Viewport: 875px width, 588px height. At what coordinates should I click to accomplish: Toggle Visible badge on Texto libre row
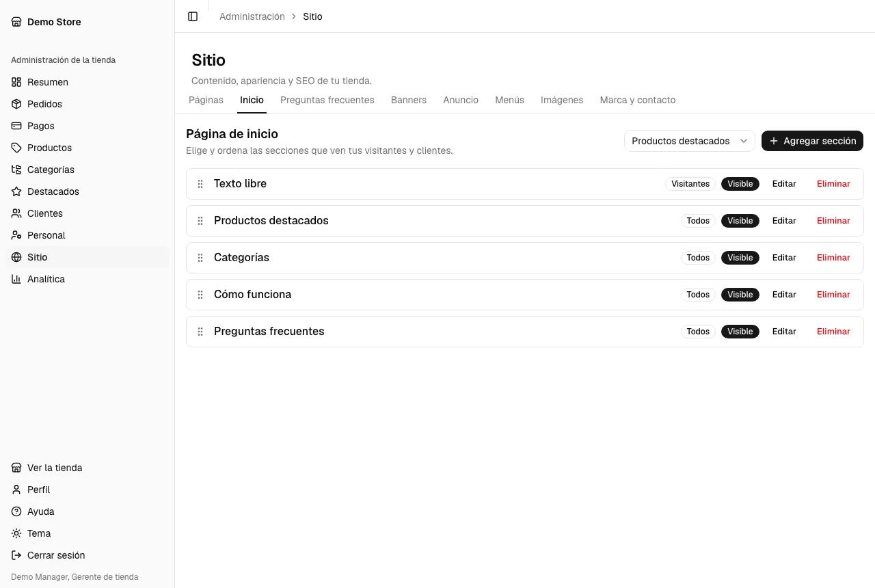(740, 184)
